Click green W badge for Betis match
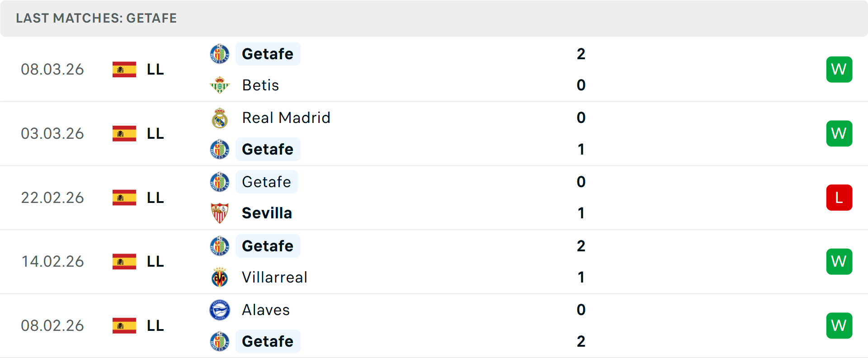This screenshot has width=868, height=358. [839, 70]
